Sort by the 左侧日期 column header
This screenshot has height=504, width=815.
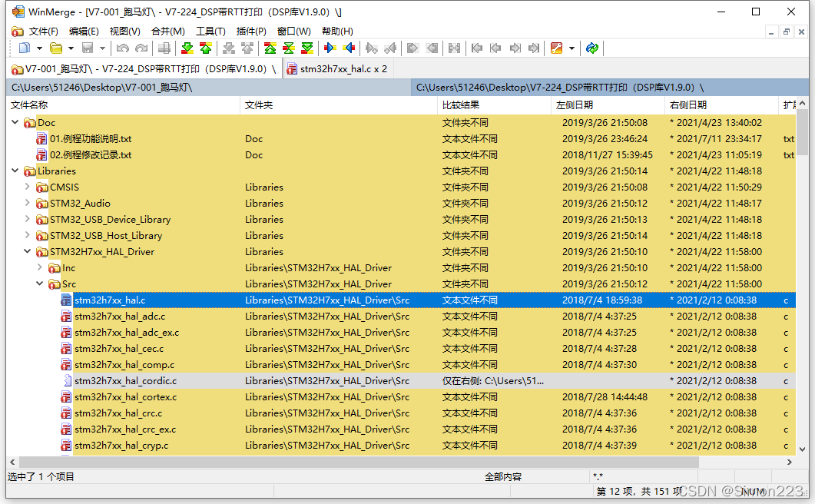(x=608, y=105)
